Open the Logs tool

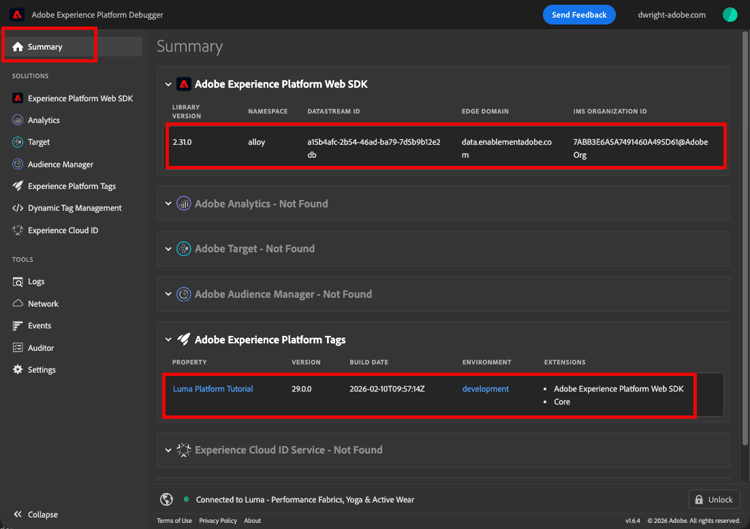coord(36,282)
